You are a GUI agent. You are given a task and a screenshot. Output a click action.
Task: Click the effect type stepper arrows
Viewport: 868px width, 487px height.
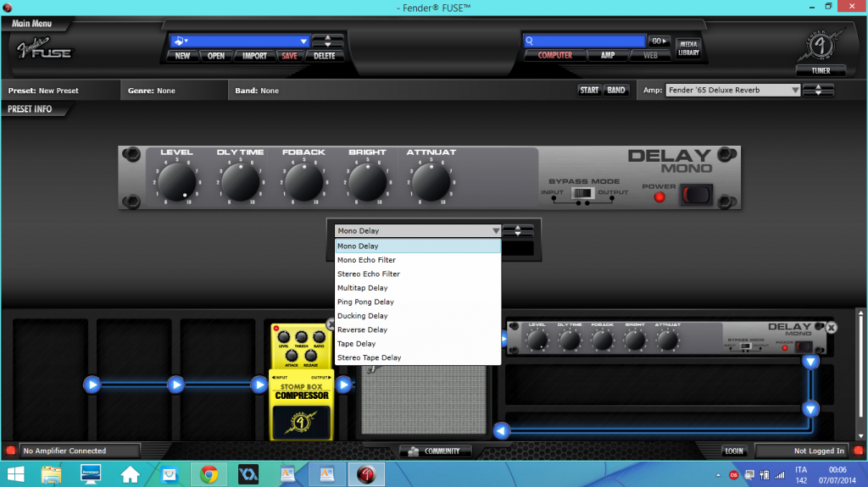(518, 230)
